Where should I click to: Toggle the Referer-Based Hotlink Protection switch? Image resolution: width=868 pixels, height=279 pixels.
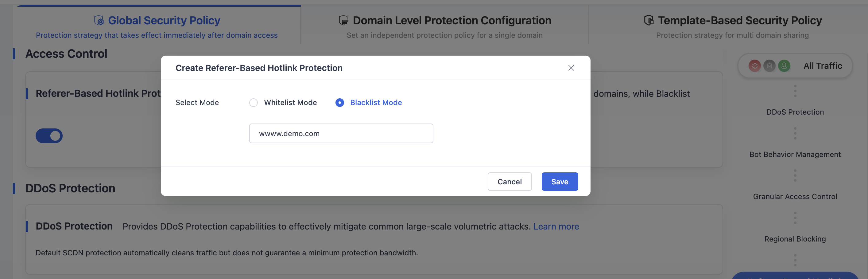pyautogui.click(x=49, y=136)
